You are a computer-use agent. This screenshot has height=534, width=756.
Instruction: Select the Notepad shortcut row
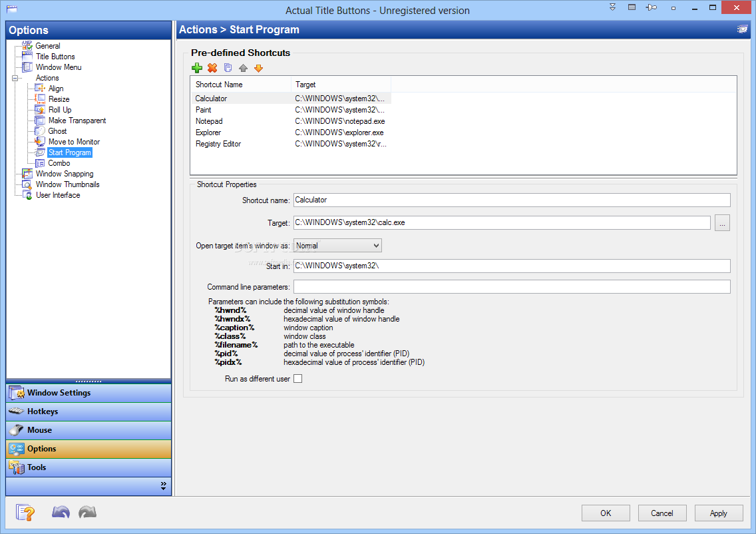291,121
